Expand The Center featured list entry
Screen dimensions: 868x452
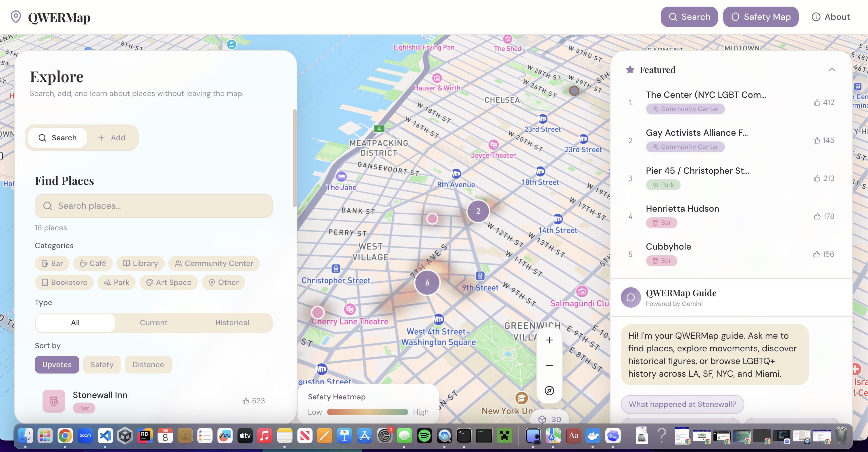click(706, 95)
